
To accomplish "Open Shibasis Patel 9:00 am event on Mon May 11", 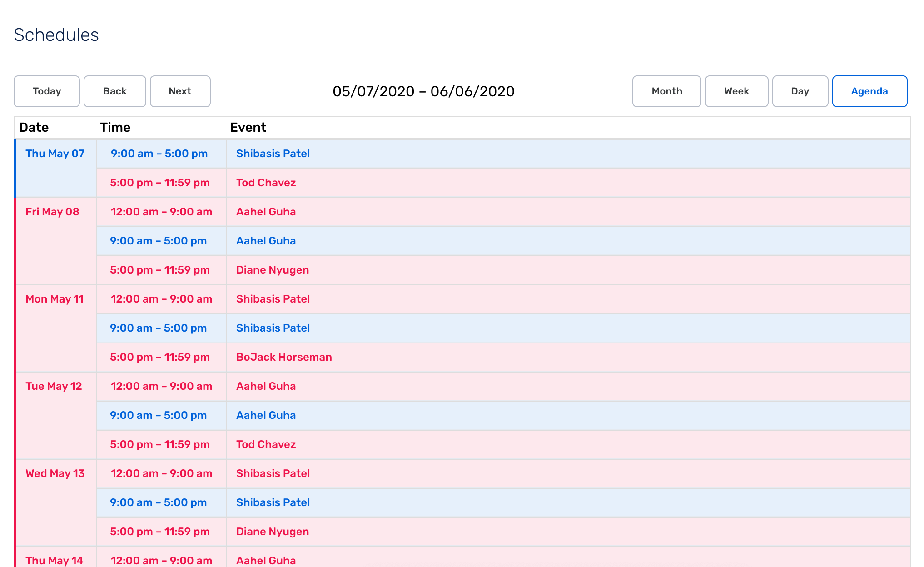I will click(569, 328).
